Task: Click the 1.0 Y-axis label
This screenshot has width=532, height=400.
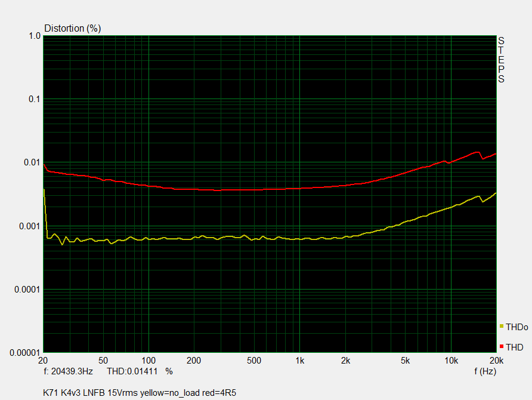Action: pyautogui.click(x=35, y=36)
